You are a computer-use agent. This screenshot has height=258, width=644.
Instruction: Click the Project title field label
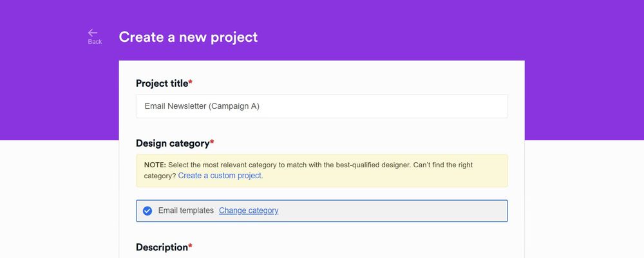pos(162,83)
